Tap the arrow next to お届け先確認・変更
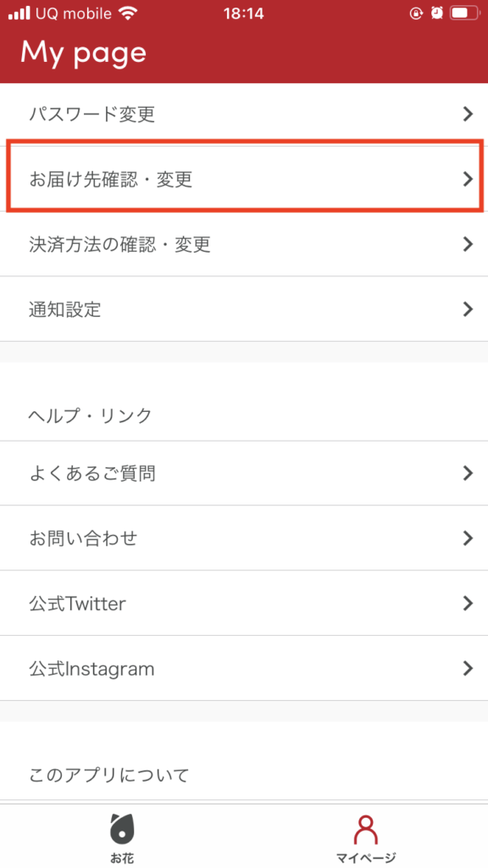 click(468, 179)
